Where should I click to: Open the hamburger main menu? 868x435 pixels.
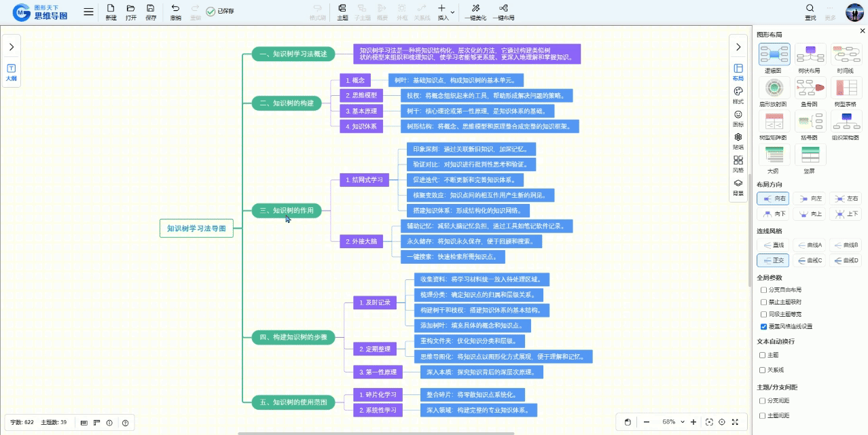(x=88, y=12)
